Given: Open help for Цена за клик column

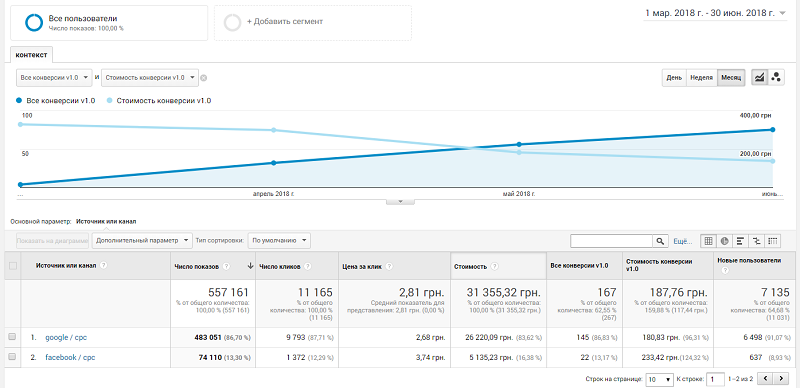Looking at the screenshot, I should tap(389, 266).
